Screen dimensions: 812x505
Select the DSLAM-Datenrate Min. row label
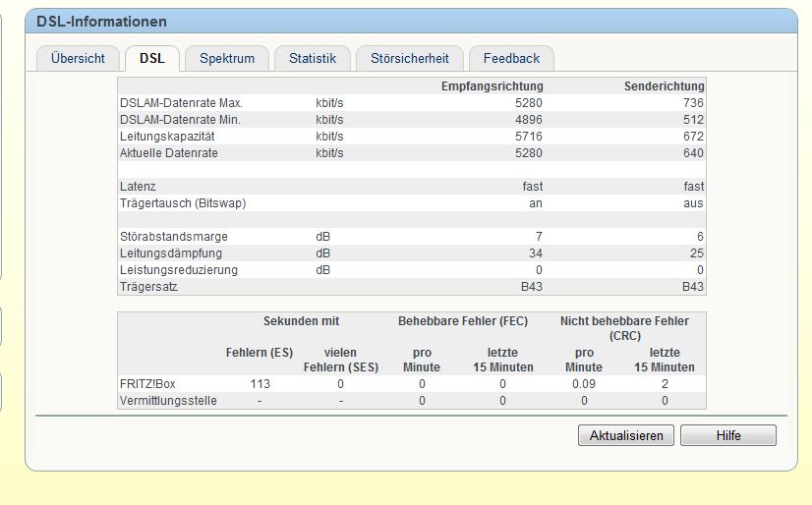[180, 120]
